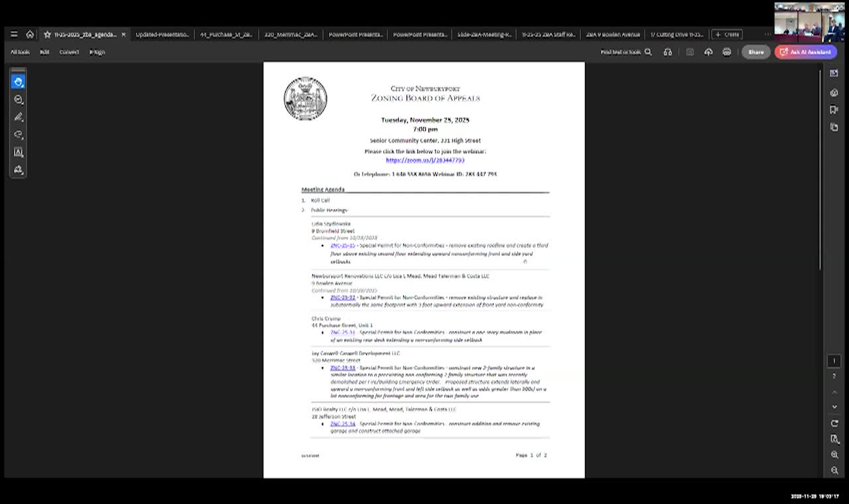Open Ask AI Assistant
This screenshot has width=849, height=504.
click(806, 52)
